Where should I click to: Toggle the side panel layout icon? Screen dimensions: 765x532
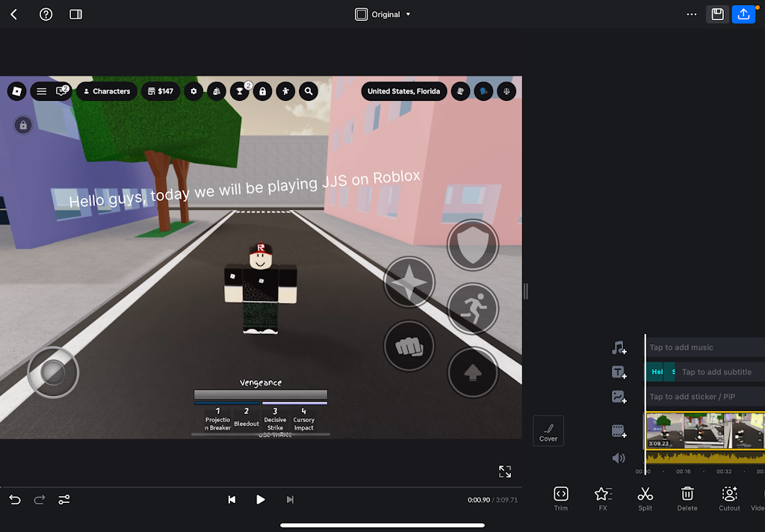[x=75, y=15]
